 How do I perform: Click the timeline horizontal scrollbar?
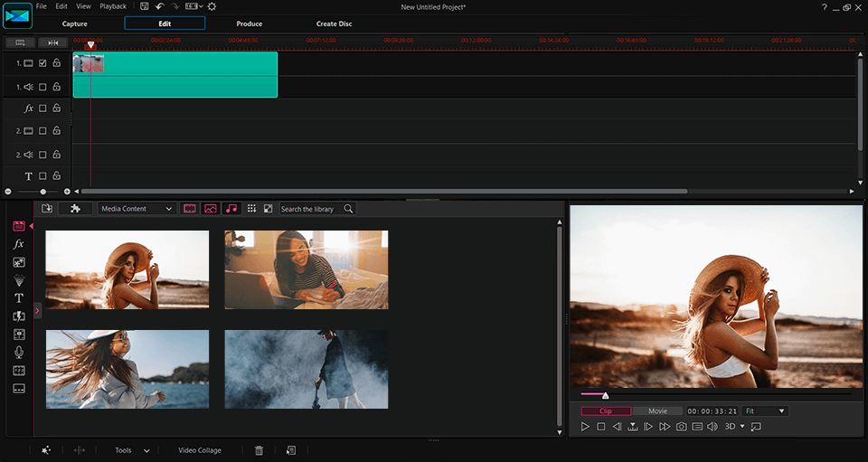coord(384,192)
